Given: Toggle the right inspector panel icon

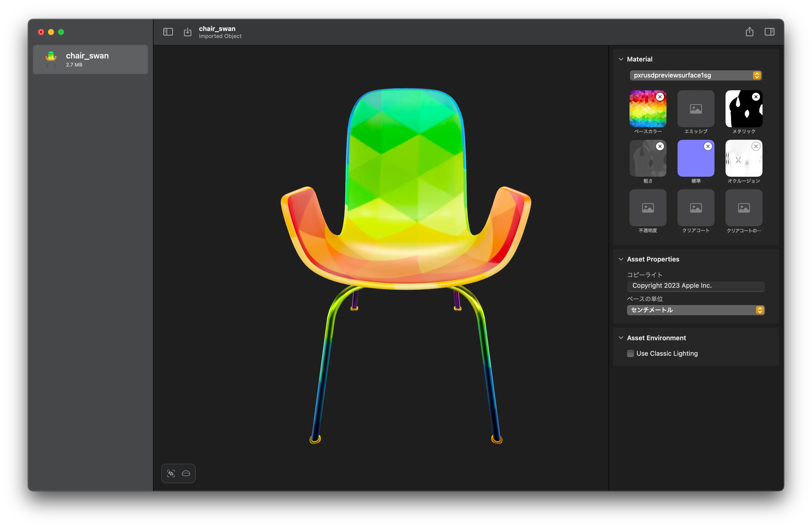Looking at the screenshot, I should (x=769, y=32).
